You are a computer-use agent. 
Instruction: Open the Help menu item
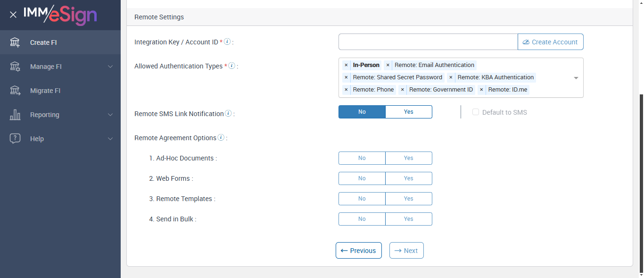click(37, 139)
